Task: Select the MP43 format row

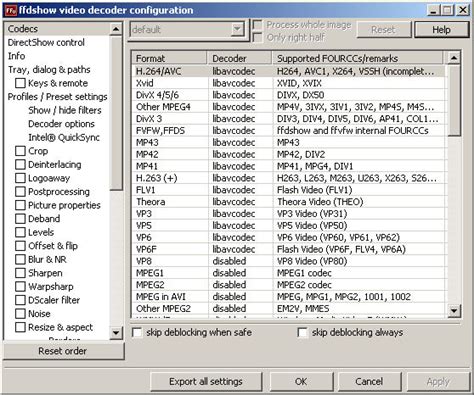Action: point(288,142)
